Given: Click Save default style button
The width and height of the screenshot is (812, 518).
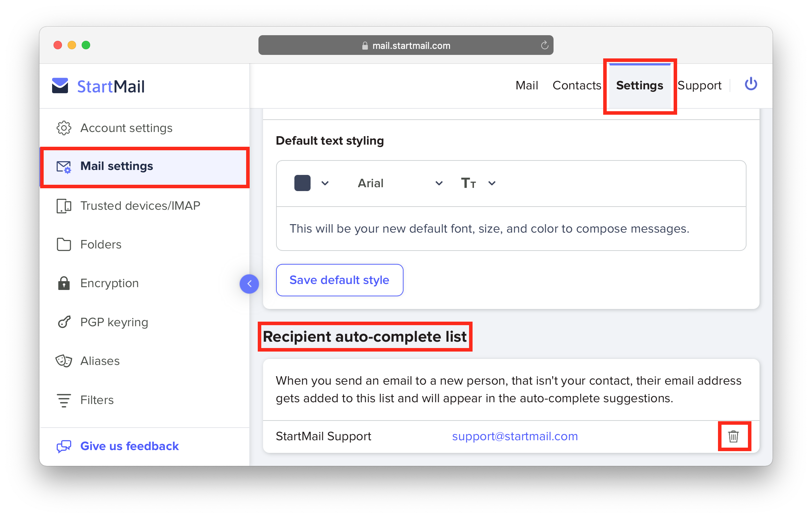Looking at the screenshot, I should [x=339, y=280].
